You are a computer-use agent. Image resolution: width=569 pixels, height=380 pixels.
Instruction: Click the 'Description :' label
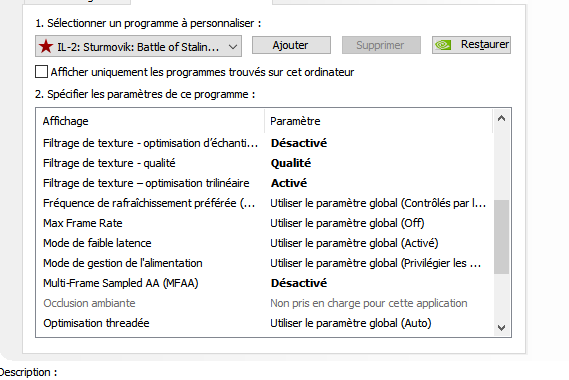pos(28,372)
